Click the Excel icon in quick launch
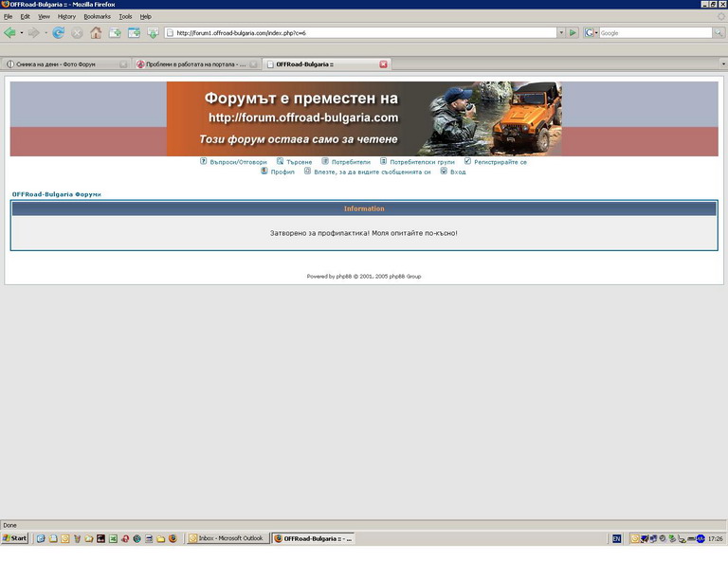This screenshot has height=579, width=728. tap(113, 538)
